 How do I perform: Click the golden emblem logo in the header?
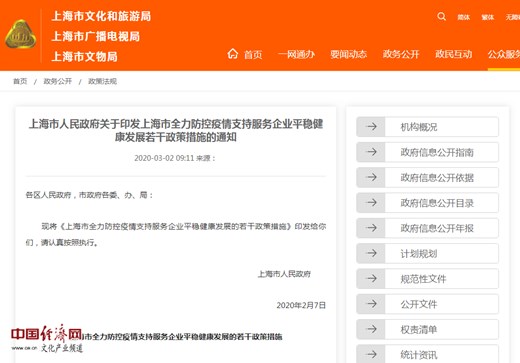[x=20, y=34]
